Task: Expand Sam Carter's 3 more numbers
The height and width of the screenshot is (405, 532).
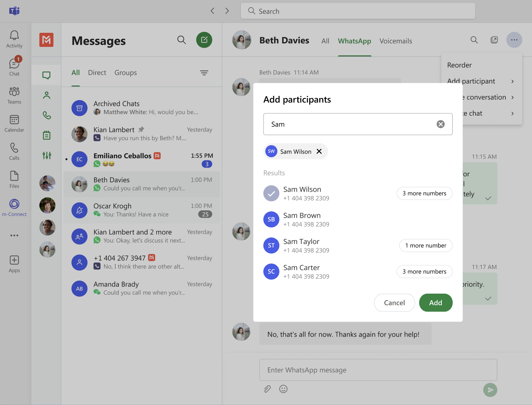Action: (x=425, y=272)
